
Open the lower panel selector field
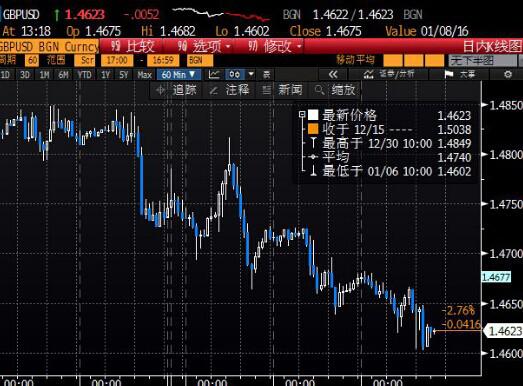click(482, 60)
